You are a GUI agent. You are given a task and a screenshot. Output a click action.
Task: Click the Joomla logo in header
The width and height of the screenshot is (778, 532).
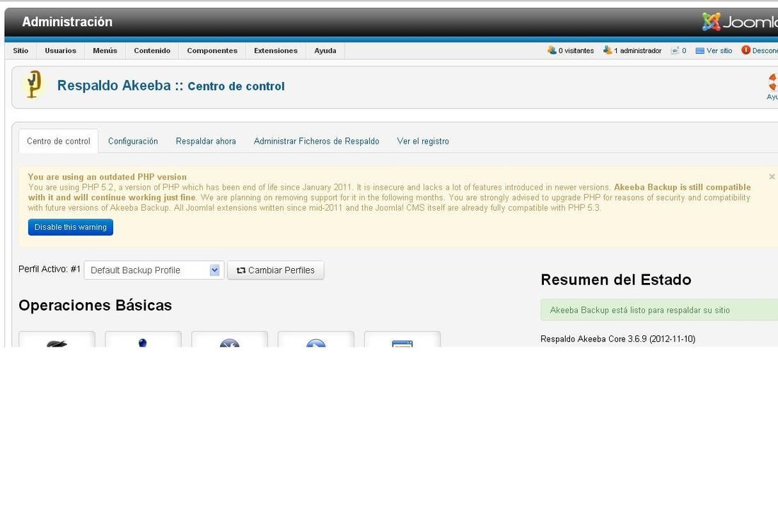click(x=740, y=22)
